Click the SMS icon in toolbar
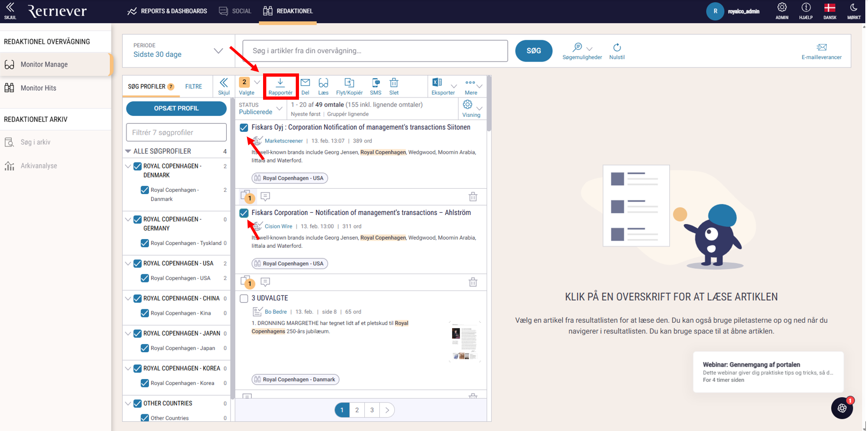 click(x=376, y=83)
